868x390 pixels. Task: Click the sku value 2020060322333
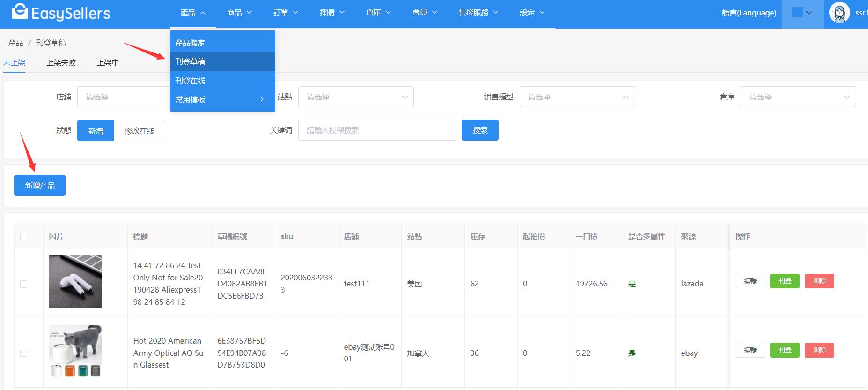coord(306,284)
